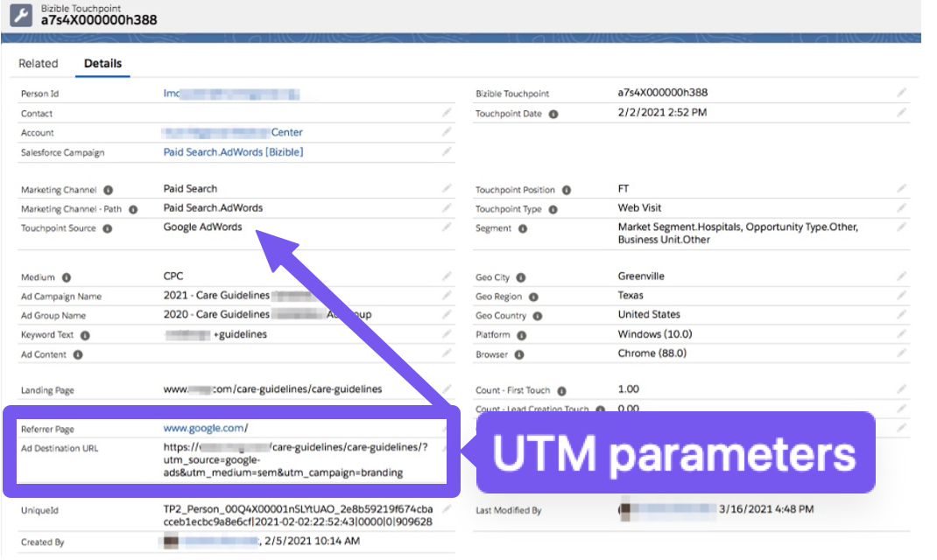Click info icon beside Geo Region
The height and width of the screenshot is (560, 937).
(x=533, y=297)
